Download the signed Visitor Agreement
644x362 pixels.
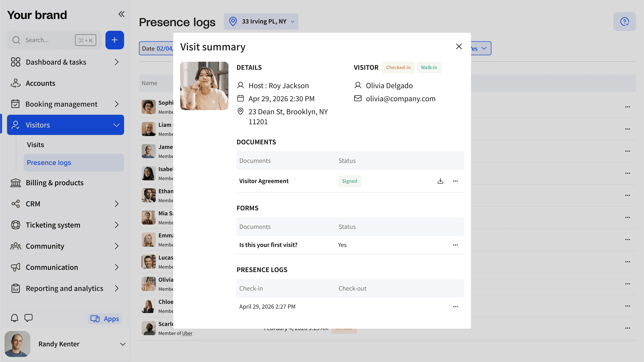440,181
